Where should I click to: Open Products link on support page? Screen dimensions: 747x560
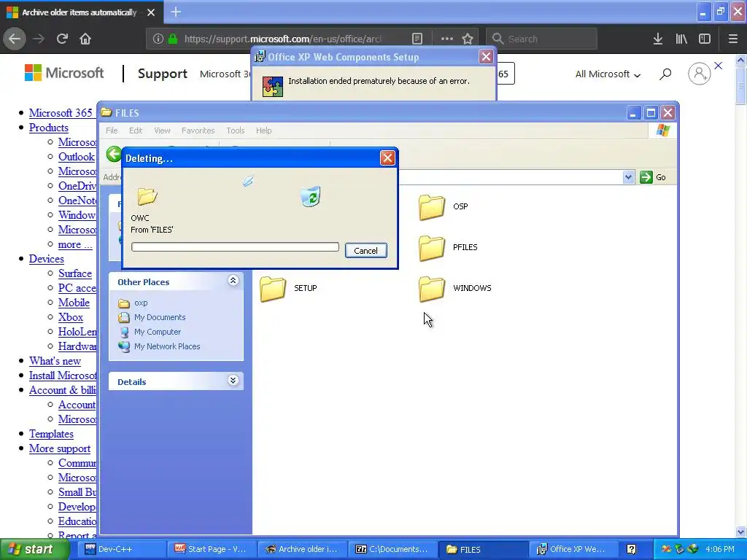pyautogui.click(x=49, y=128)
